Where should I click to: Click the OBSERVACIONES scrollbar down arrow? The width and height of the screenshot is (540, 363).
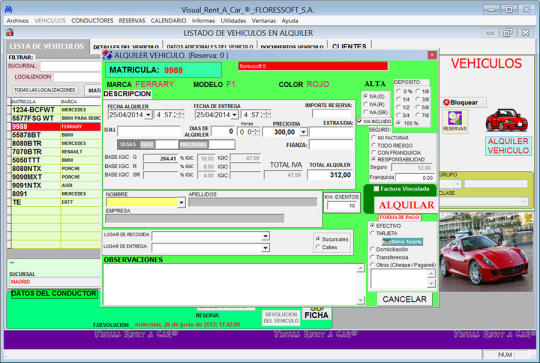361,301
